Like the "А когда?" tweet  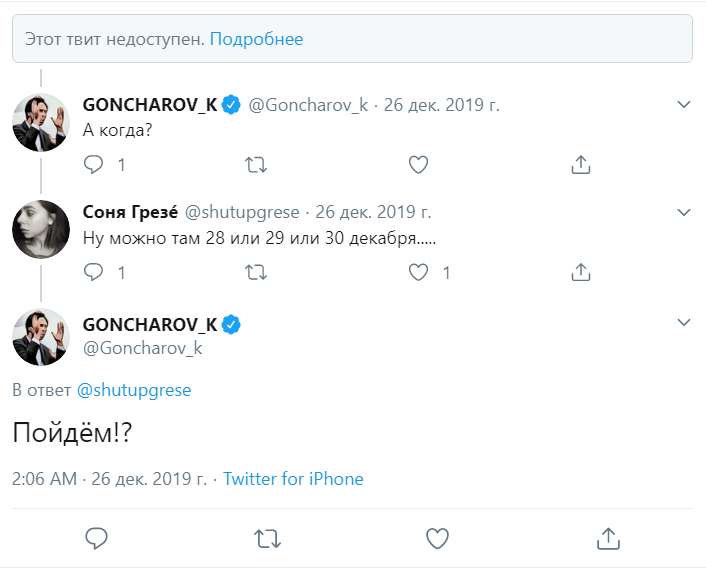pos(419,164)
